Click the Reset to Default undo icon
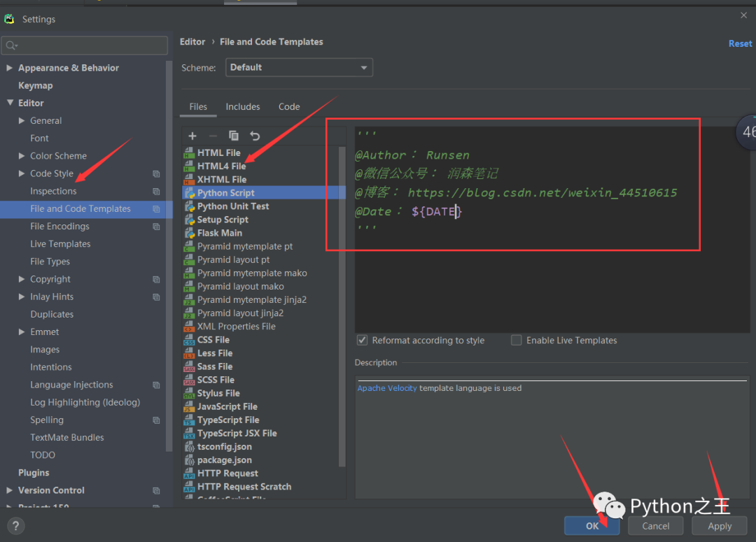 (255, 136)
